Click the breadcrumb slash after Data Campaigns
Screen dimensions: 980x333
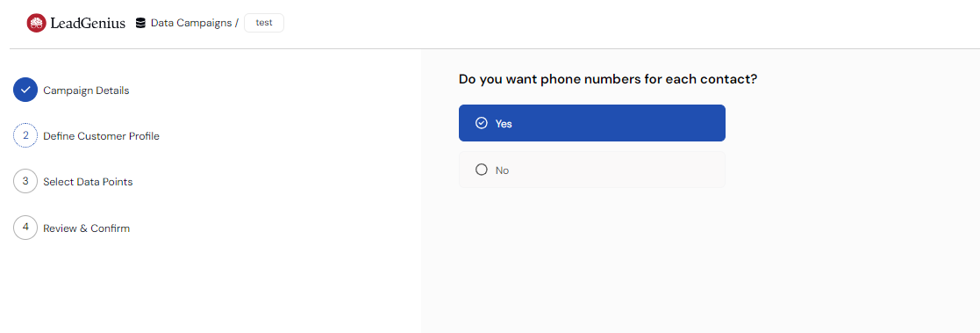[x=237, y=23]
